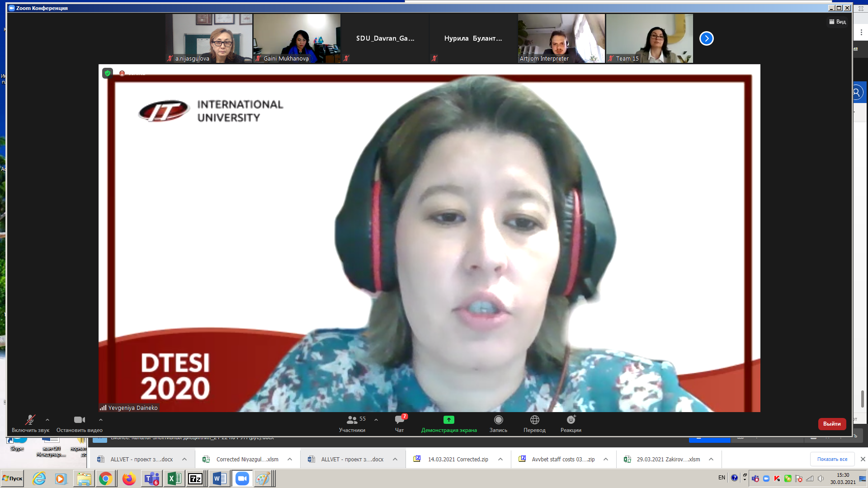Screen dimensions: 868x488
Task: Click the Запись record icon
Action: tap(498, 420)
